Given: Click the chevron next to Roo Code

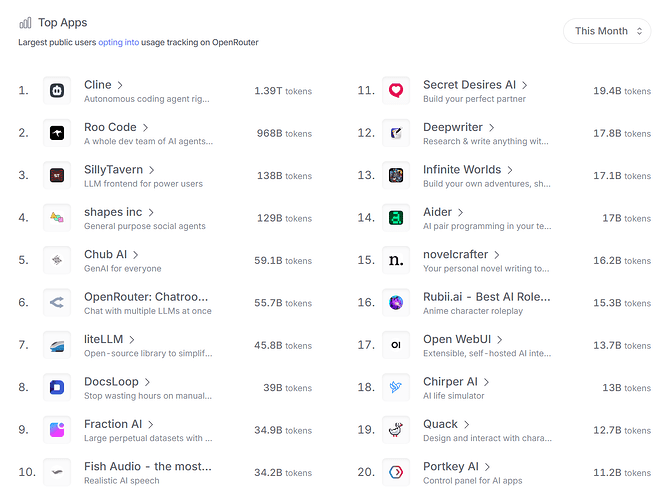Looking at the screenshot, I should click(145, 128).
